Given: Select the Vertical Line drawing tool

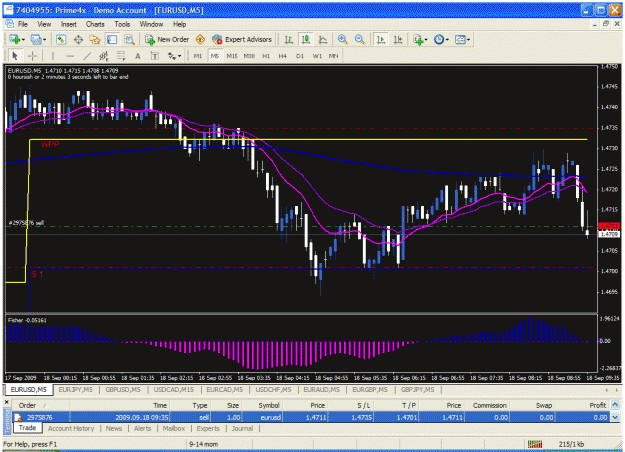Looking at the screenshot, I should point(53,56).
